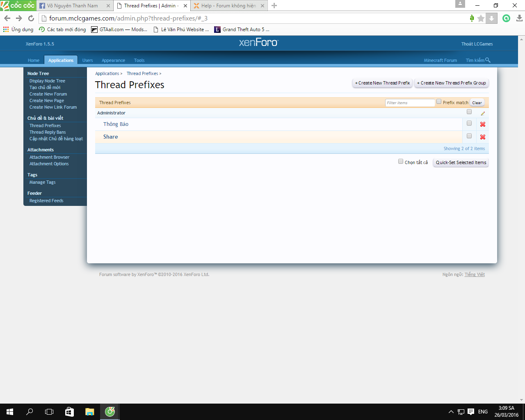Click the pencil edit icon for Administrator group

[483, 113]
